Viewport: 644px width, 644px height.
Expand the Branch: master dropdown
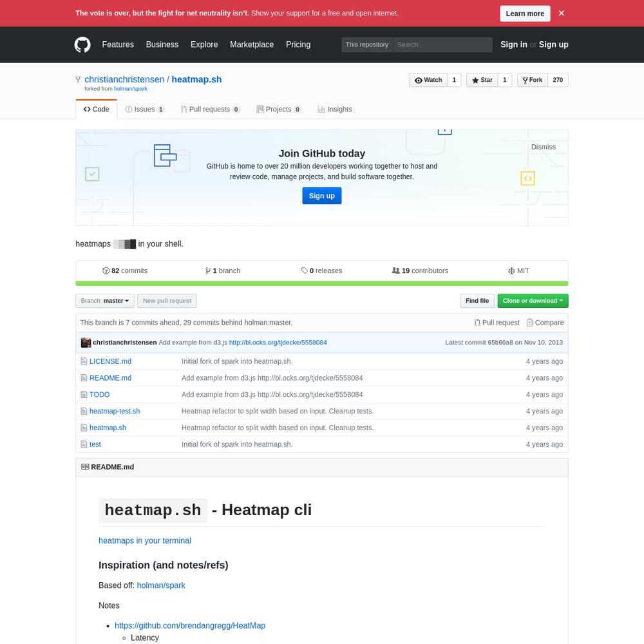(105, 301)
